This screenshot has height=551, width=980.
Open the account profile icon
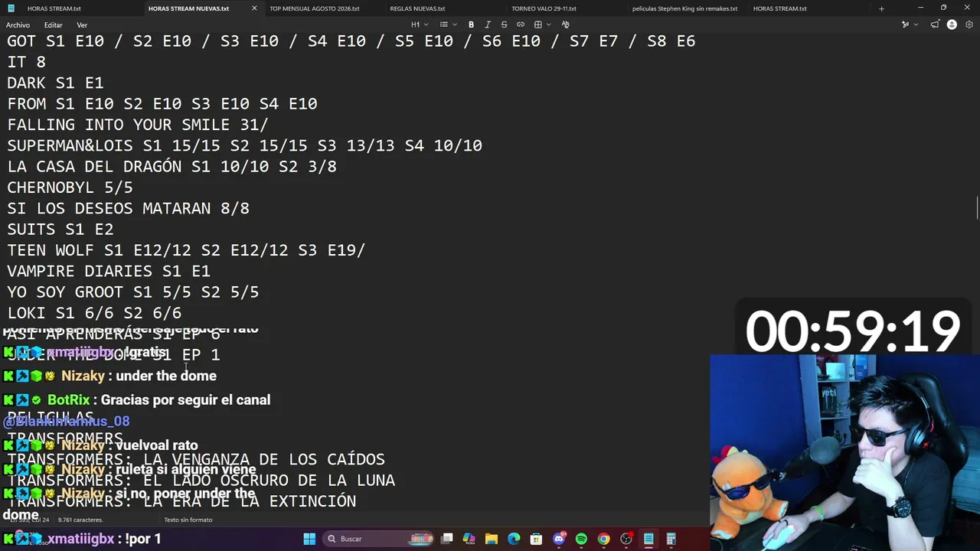952,24
